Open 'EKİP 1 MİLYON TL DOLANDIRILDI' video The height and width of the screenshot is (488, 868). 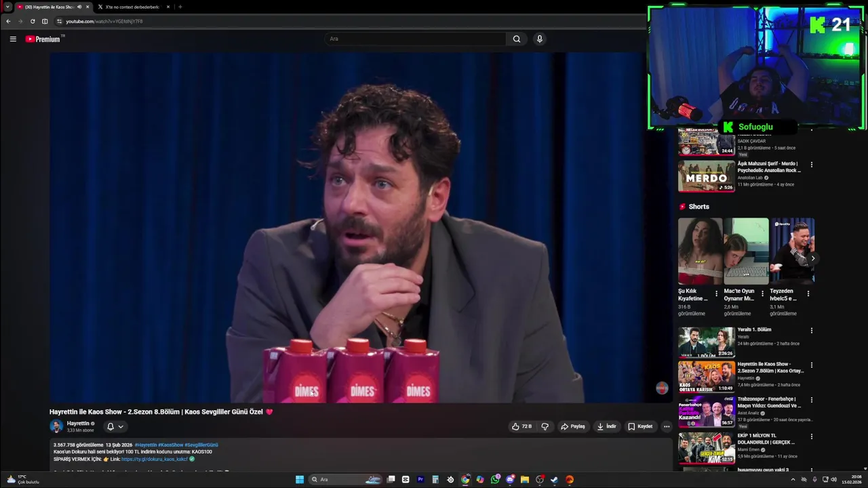point(706,448)
